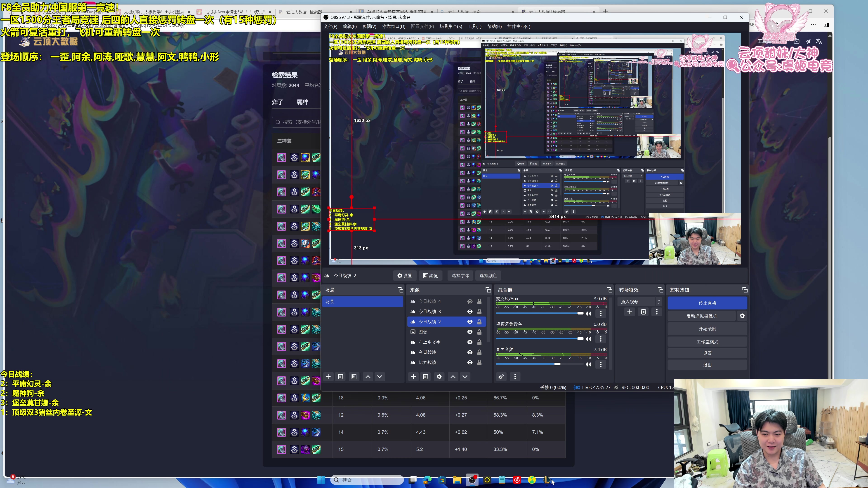This screenshot has width=868, height=488.
Task: Mute the 视频采集设备 channel
Action: pyautogui.click(x=588, y=339)
